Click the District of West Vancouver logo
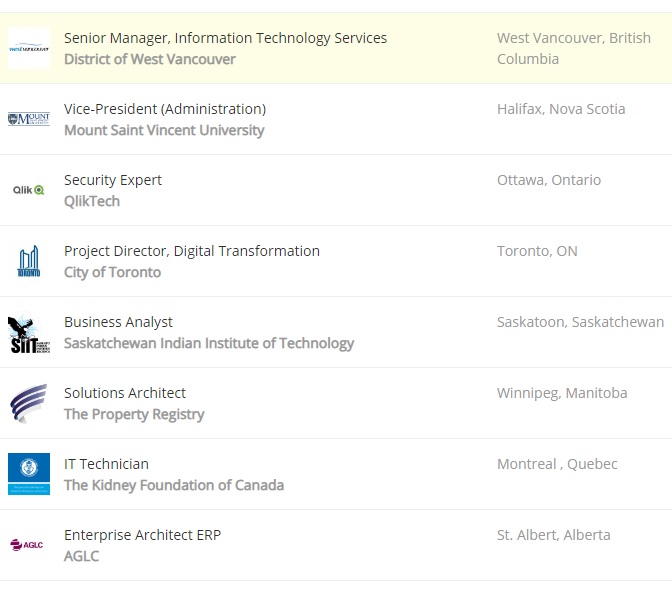This screenshot has width=672, height=589. [x=28, y=48]
